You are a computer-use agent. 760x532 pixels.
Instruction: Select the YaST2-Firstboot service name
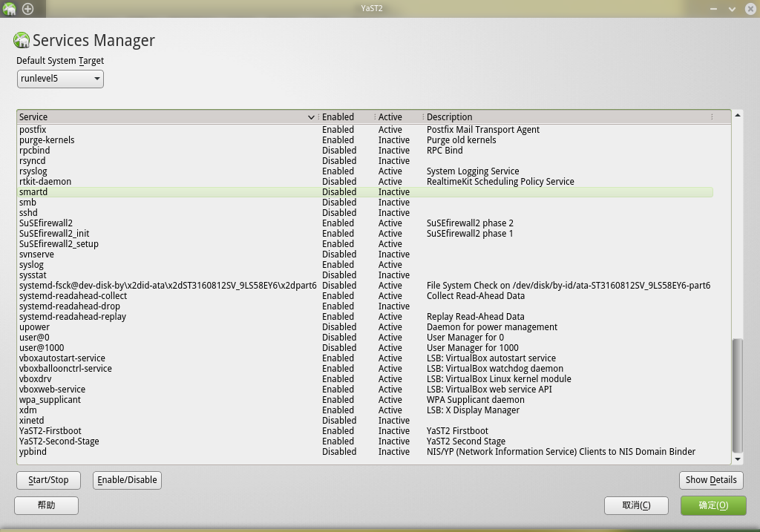(50, 431)
